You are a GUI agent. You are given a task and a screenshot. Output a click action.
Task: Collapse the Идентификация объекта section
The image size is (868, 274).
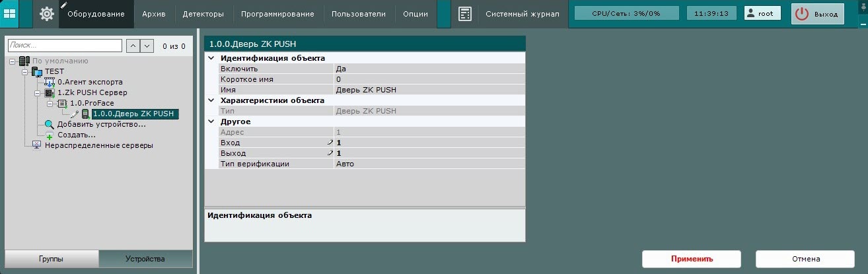[211, 58]
